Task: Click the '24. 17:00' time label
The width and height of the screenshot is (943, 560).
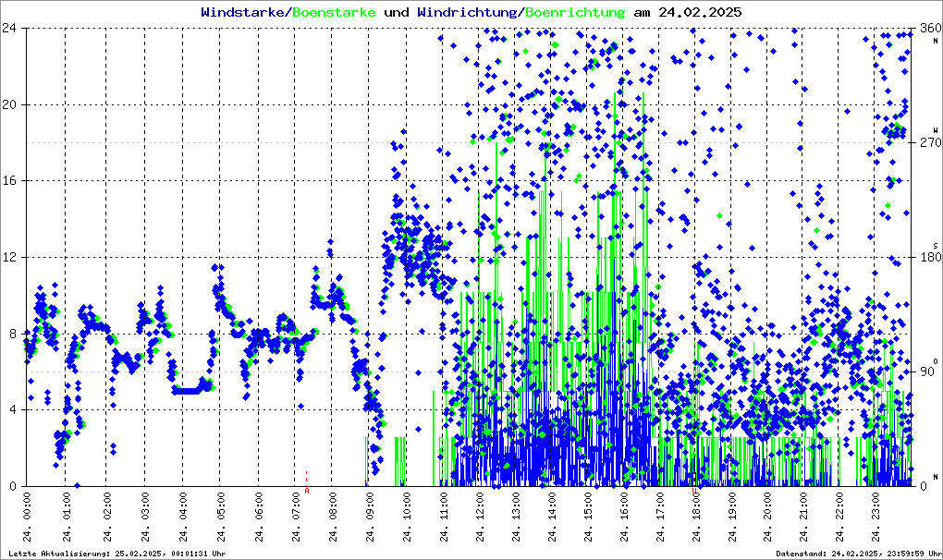Action: pyautogui.click(x=660, y=517)
